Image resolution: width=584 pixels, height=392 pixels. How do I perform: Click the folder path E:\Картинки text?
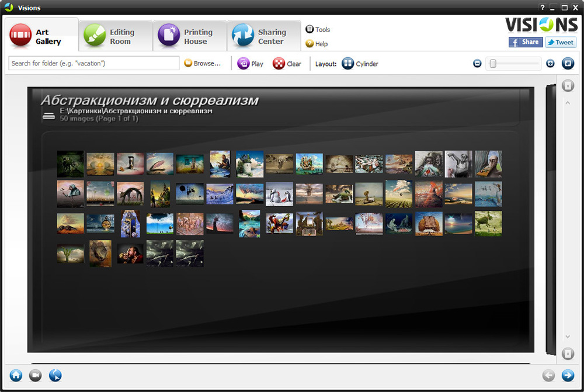click(x=136, y=110)
